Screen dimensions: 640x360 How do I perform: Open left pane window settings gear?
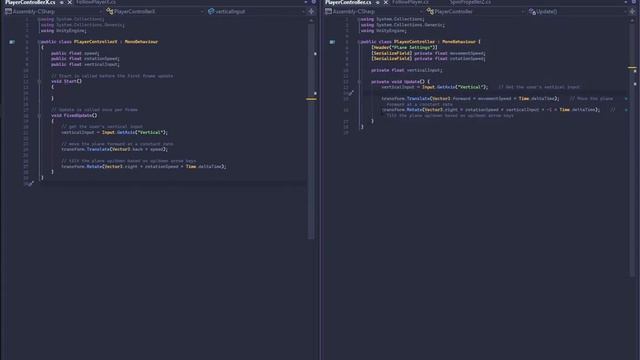(313, 2)
